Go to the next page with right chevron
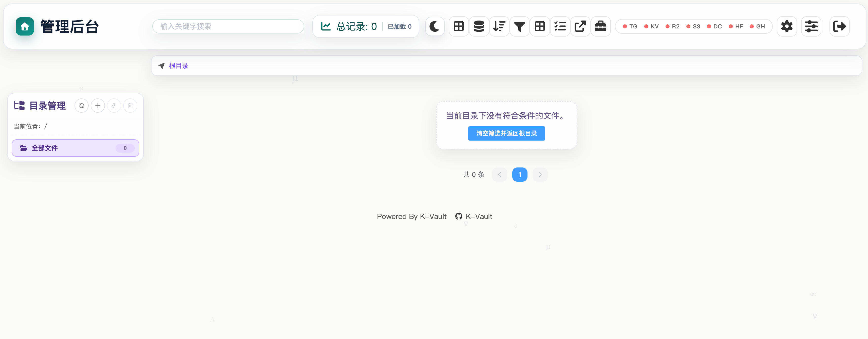This screenshot has width=868, height=339. 540,174
